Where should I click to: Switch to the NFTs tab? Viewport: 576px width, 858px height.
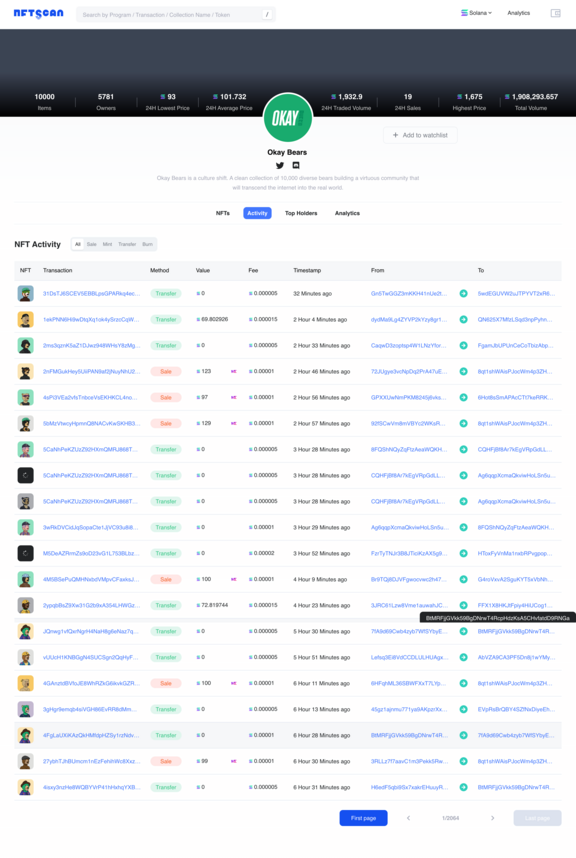pos(223,213)
